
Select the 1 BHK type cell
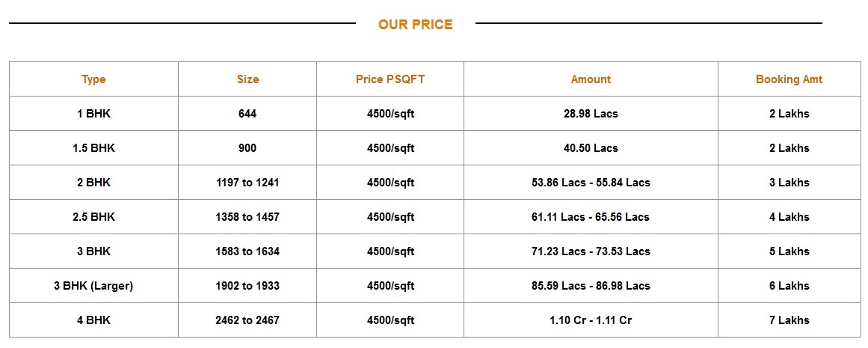pos(93,114)
